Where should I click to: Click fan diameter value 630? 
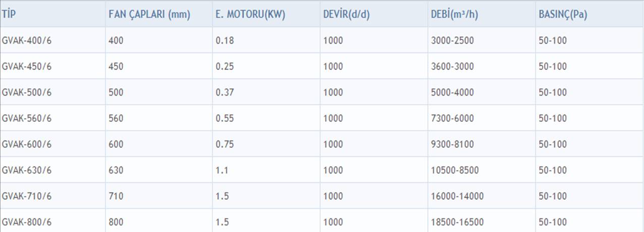point(116,170)
